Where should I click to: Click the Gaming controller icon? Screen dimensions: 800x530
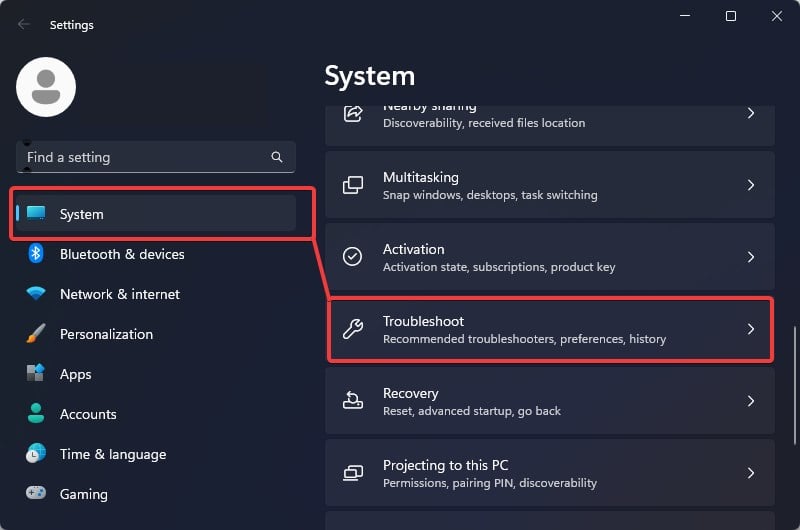click(36, 494)
